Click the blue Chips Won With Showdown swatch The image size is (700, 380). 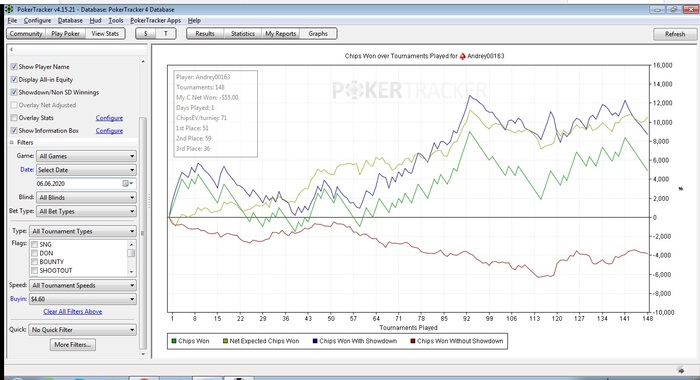315,341
